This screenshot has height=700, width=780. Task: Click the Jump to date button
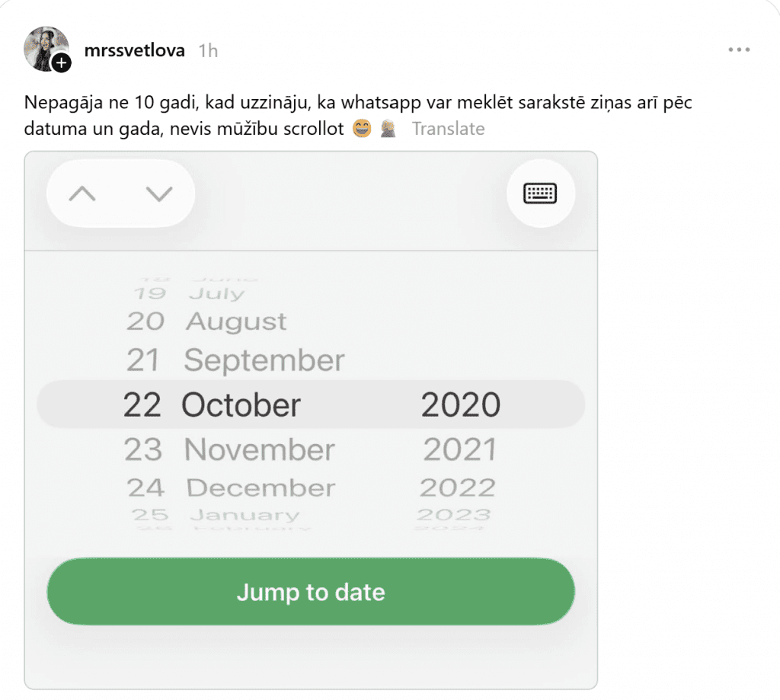pos(311,592)
